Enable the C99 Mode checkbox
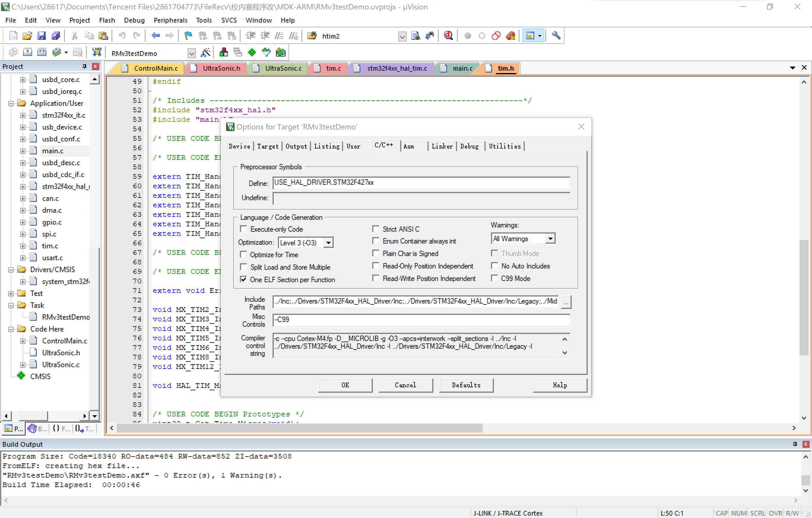 click(494, 278)
